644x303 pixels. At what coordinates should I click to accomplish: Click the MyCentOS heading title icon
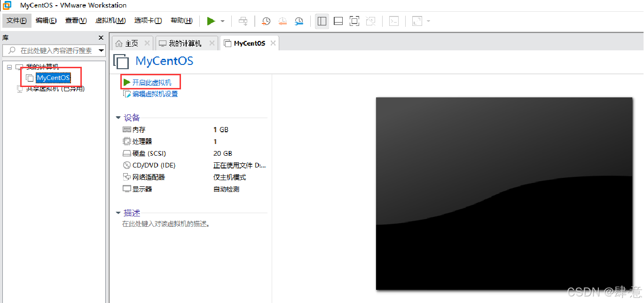click(x=121, y=62)
